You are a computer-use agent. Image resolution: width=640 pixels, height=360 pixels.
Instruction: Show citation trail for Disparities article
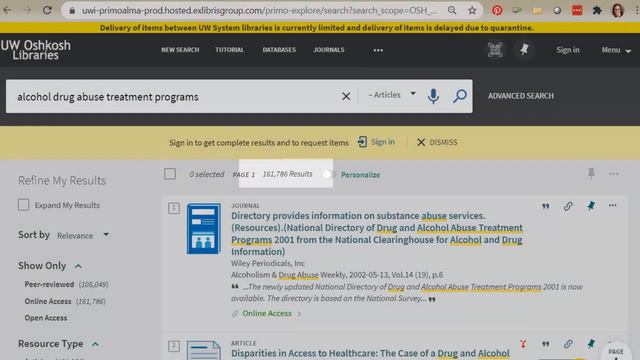coord(523,344)
